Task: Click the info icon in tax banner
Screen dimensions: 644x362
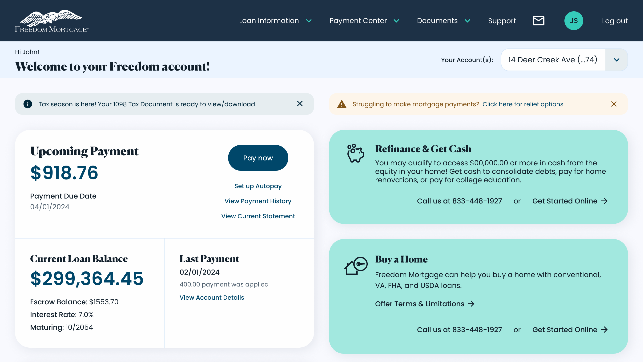Action: click(x=28, y=104)
